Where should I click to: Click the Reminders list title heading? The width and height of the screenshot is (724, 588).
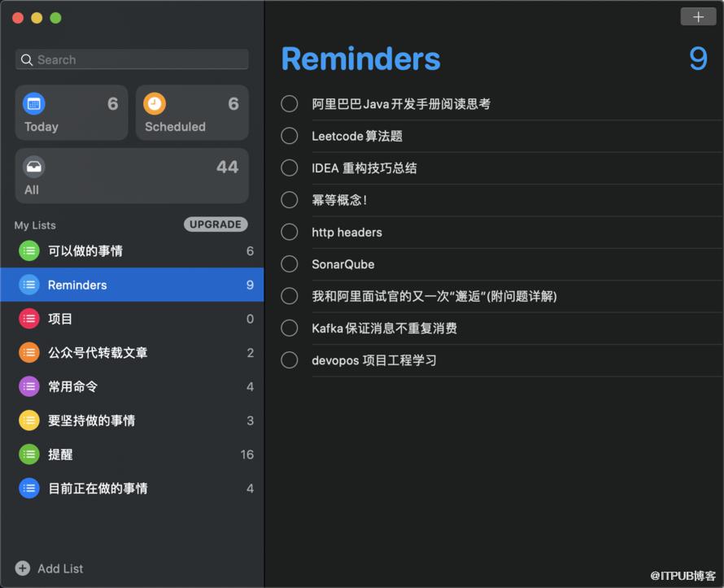pyautogui.click(x=360, y=59)
